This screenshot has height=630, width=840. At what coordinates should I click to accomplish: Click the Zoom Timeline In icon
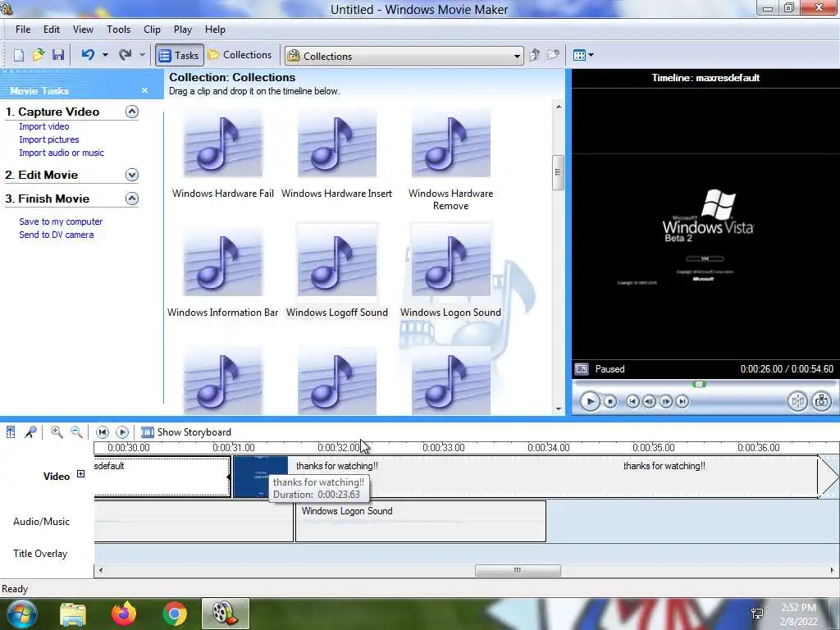[x=57, y=431]
